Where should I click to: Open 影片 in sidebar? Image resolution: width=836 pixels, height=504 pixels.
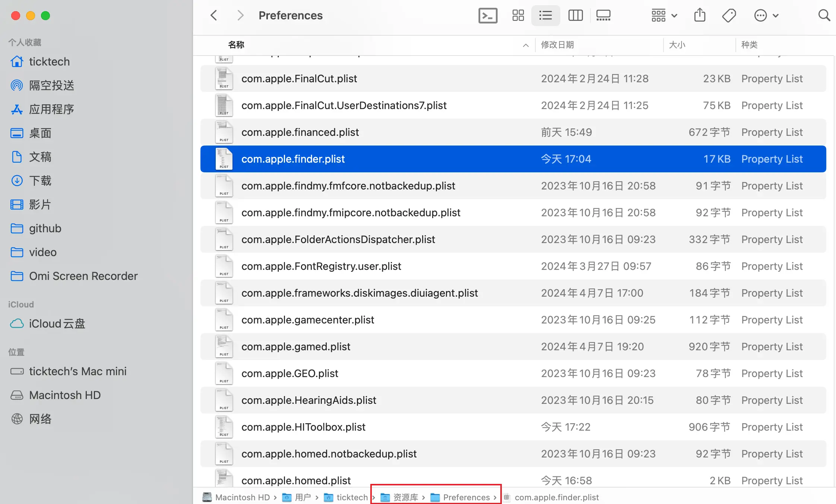click(31, 204)
